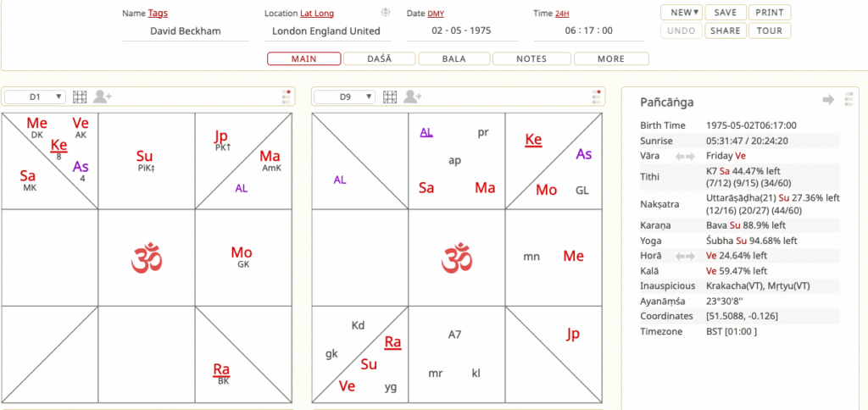Screen dimensions: 868x410
Task: Toggle the grid chart style icon for D9
Action: [391, 97]
